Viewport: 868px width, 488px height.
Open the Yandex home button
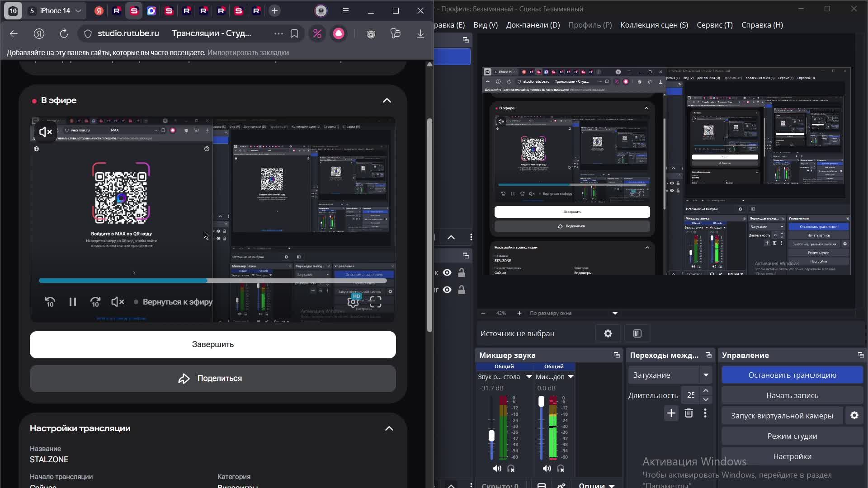(x=39, y=33)
